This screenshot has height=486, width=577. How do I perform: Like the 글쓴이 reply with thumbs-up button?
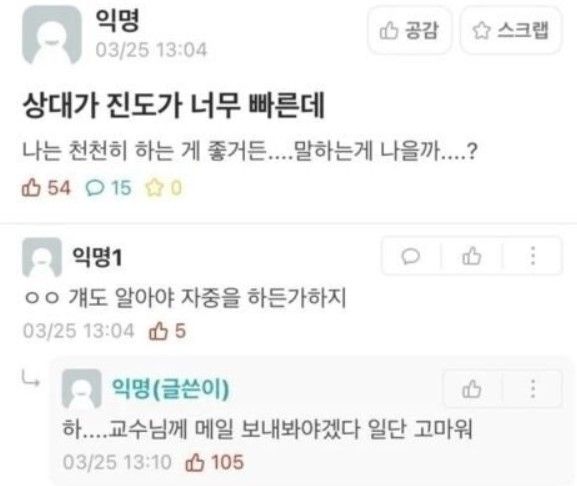471,389
